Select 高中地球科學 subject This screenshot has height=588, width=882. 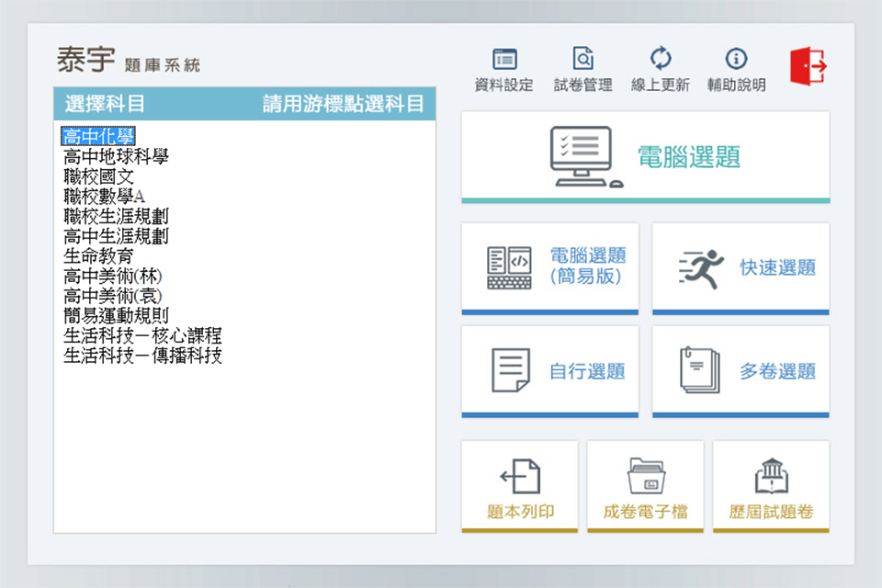click(x=116, y=157)
